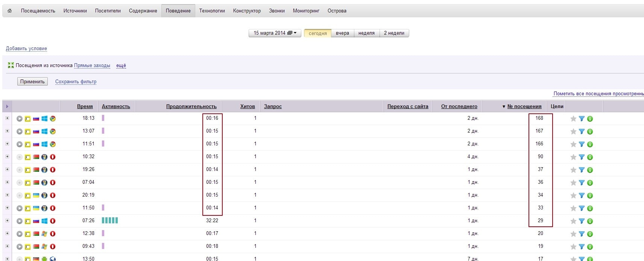The image size is (644, 261).
Task: Open the Источники menu
Action: click(x=75, y=11)
